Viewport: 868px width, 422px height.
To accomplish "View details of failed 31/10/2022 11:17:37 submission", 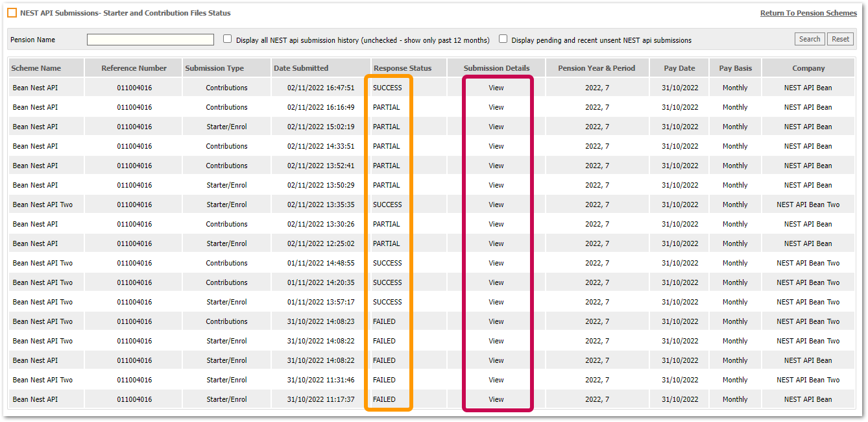I will point(496,399).
